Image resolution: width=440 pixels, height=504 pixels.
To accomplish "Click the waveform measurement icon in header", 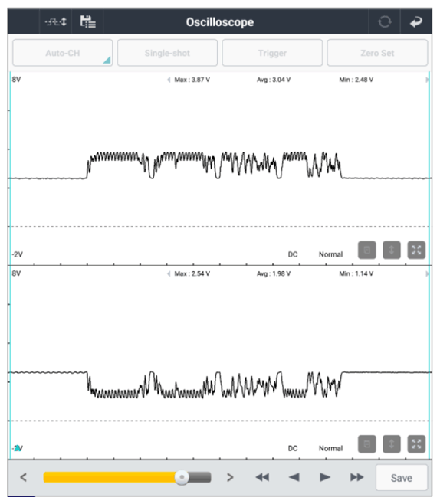I will point(55,22).
